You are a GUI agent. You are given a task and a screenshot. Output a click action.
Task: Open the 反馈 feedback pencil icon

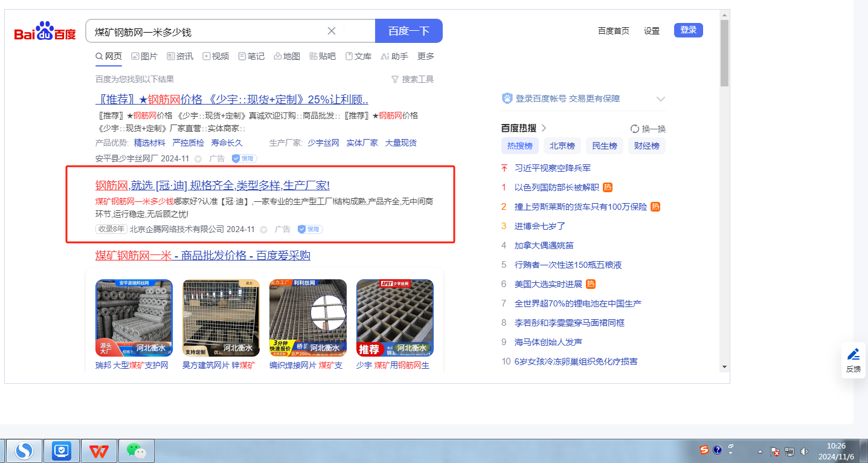tap(853, 354)
